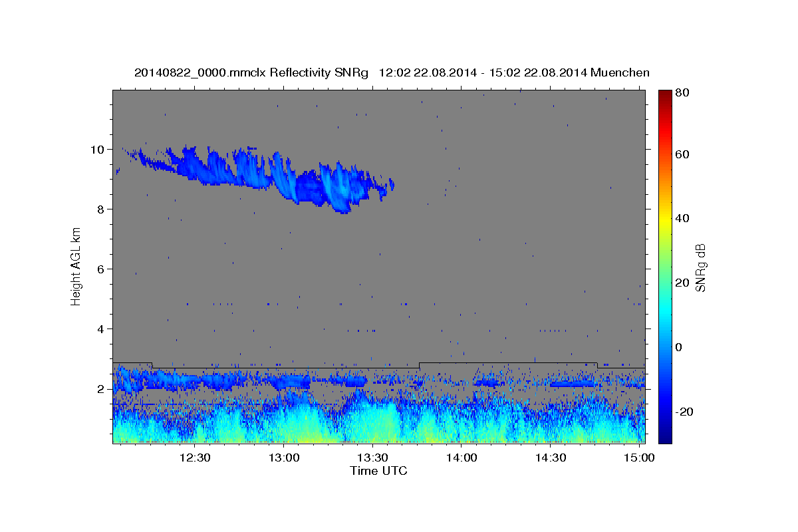Click the 'Height AGL km' axis label
Screen dimensions: 798x532
coord(76,265)
